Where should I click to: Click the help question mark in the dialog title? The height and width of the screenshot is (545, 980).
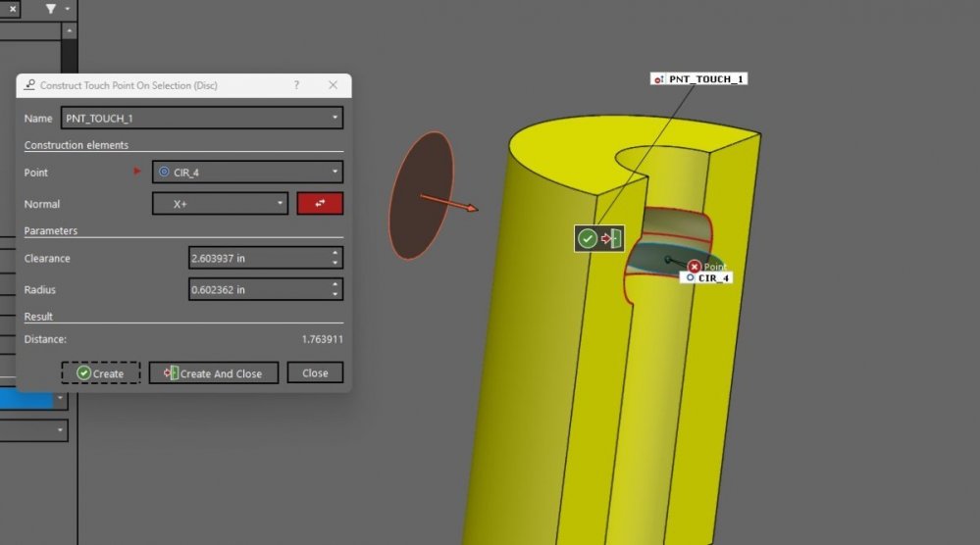296,85
